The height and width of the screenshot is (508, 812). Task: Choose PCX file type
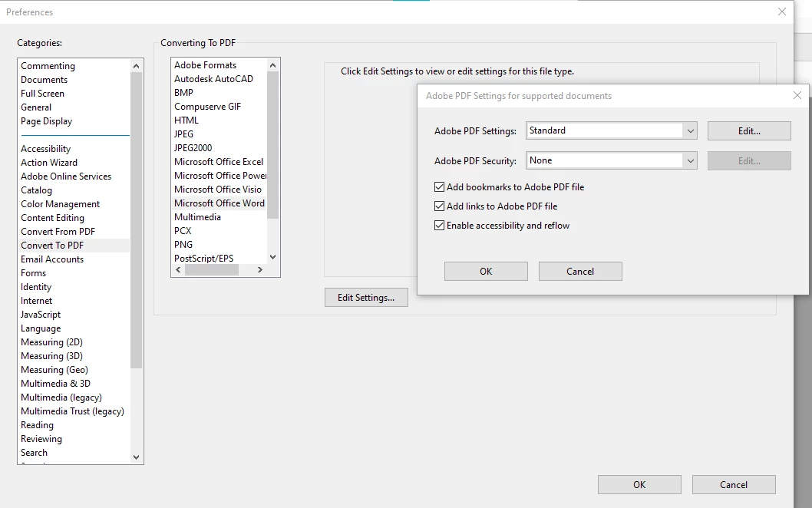[x=183, y=231]
